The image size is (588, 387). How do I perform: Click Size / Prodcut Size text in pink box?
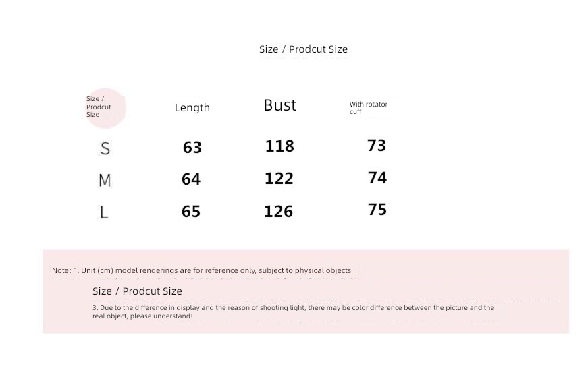137,291
